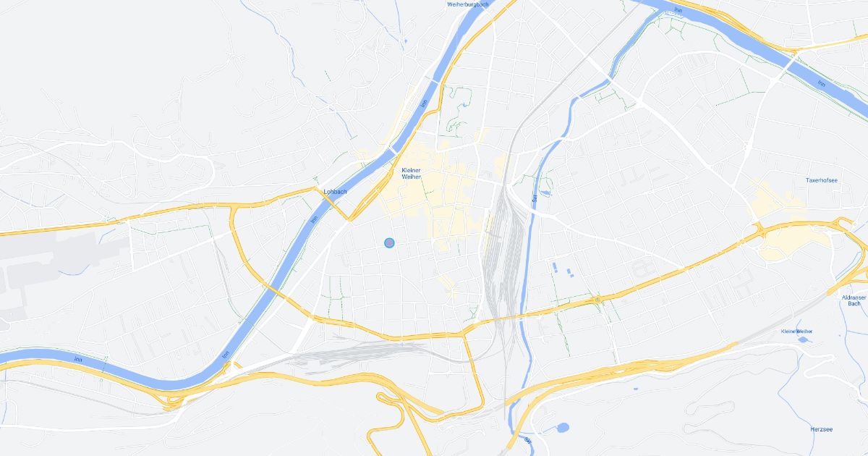This screenshot has width=868, height=456.
Task: Click the tiny blue pond south of the motorway
Action: tap(636, 389)
